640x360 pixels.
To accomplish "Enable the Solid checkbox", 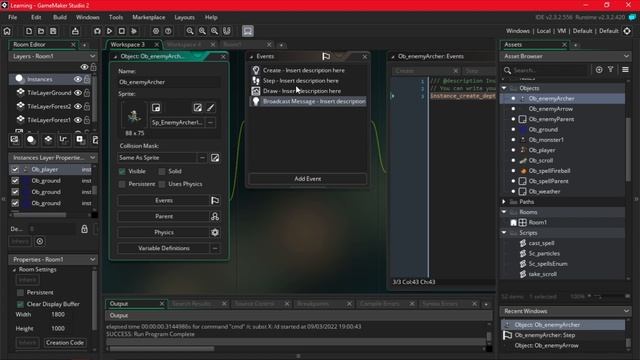I will [162, 171].
